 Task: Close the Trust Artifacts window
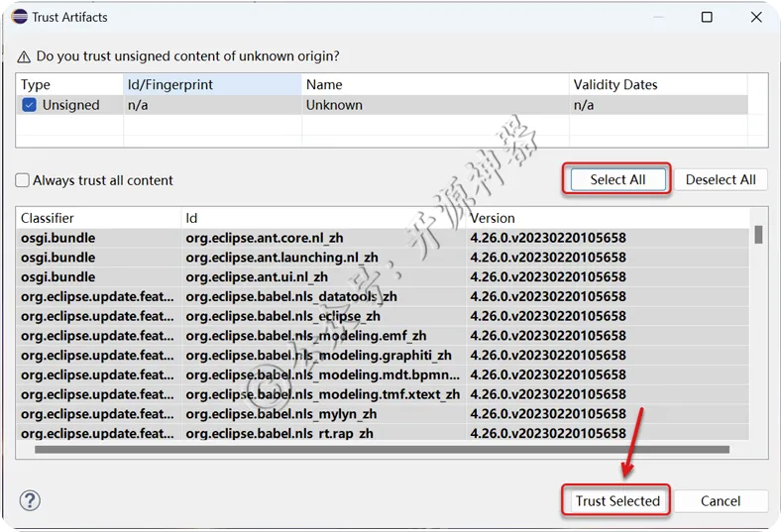(x=756, y=17)
